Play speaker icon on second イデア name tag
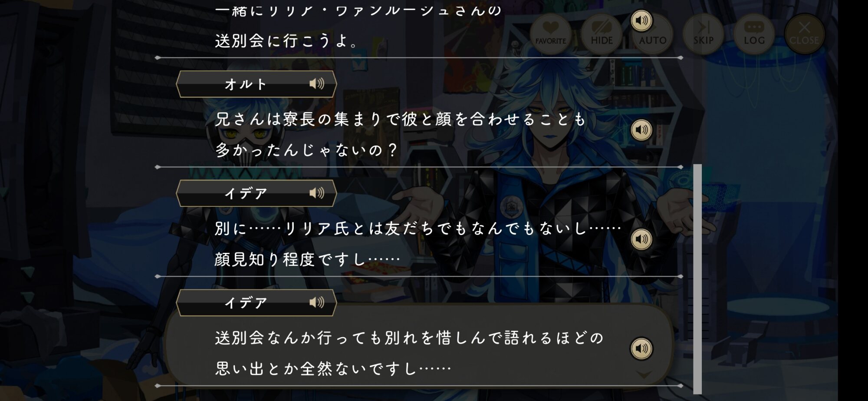This screenshot has height=401, width=868. click(x=316, y=302)
